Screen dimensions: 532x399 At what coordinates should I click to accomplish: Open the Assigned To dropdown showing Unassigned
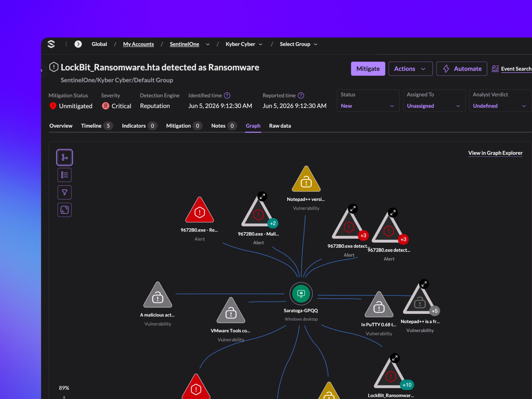[434, 101]
